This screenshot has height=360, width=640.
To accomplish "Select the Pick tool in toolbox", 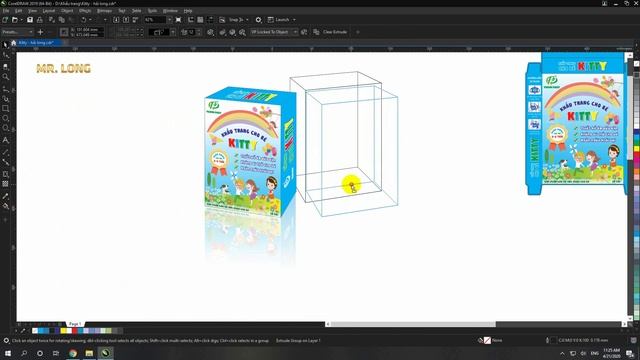I will pyautogui.click(x=5, y=44).
